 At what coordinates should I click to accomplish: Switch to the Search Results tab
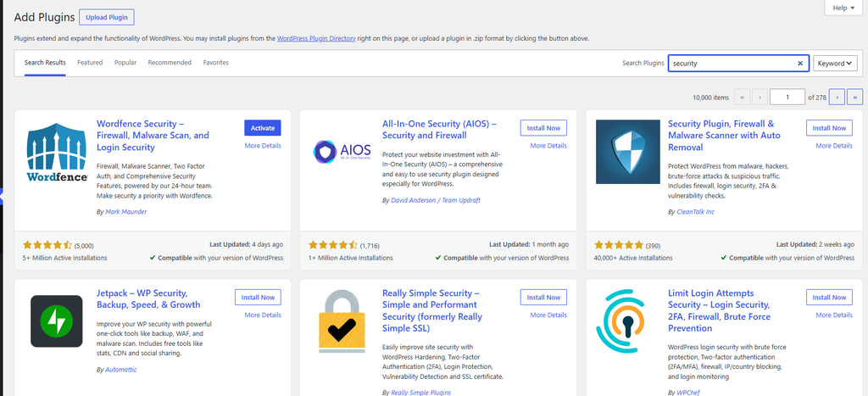(45, 63)
